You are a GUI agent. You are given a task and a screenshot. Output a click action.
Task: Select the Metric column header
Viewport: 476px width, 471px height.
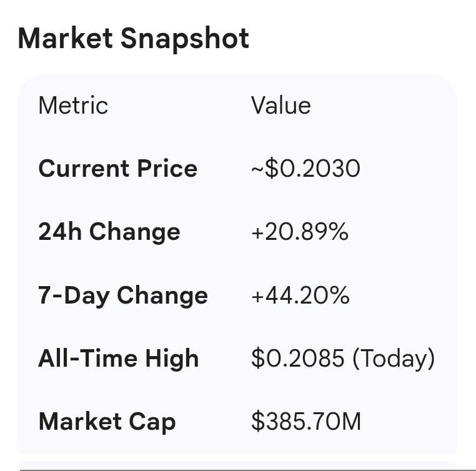73,106
